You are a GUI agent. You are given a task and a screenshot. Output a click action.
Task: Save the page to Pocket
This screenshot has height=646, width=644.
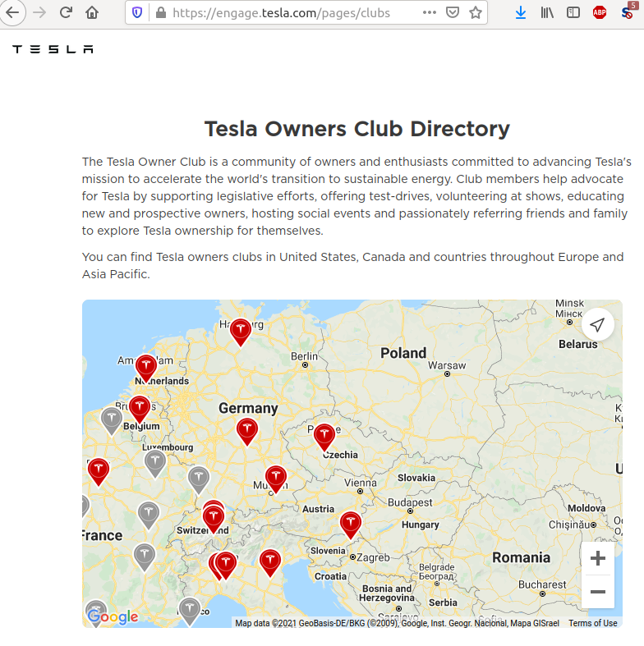point(453,13)
